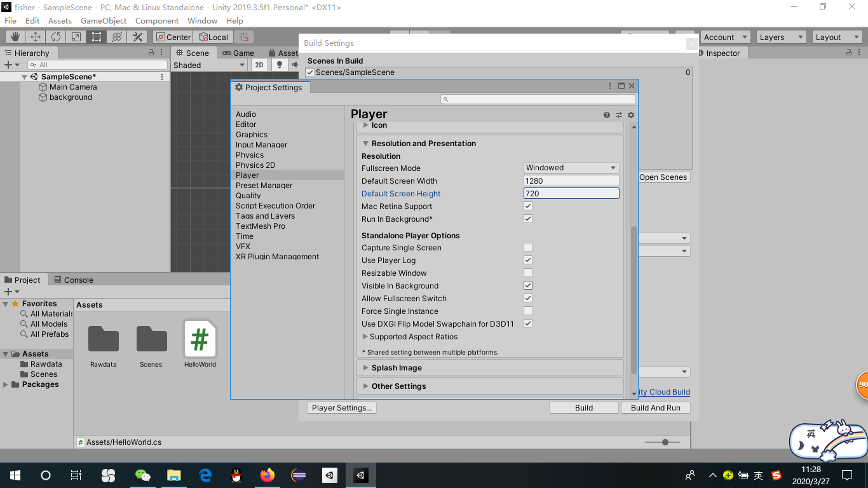Screen dimensions: 868x488
Task: Open the custom editor tools button
Action: pos(137,37)
